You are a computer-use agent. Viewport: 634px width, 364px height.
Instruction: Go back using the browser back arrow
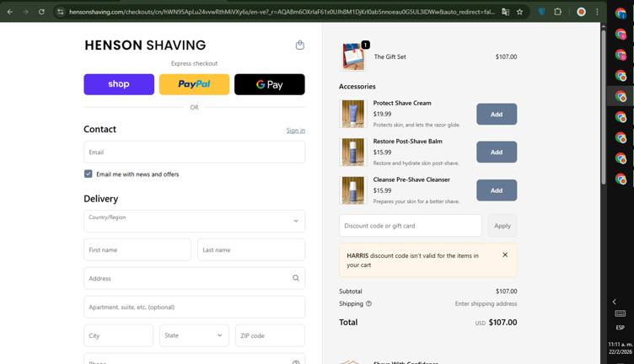point(10,12)
